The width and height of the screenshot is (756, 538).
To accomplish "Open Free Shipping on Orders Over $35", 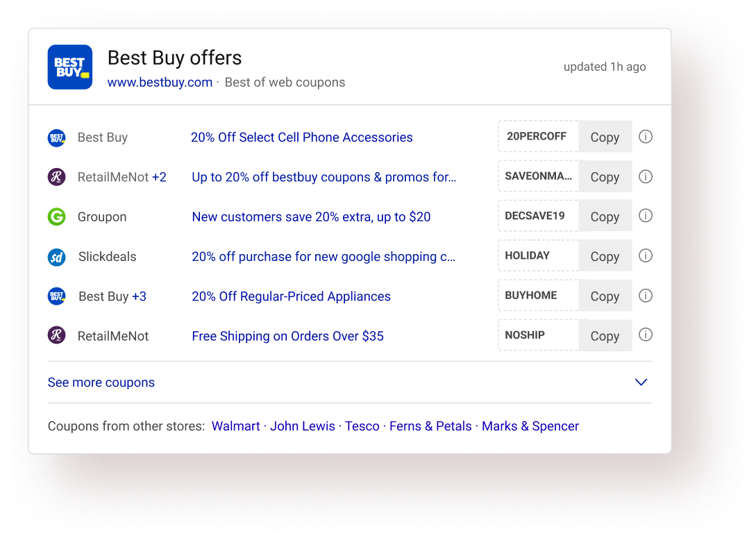I will [287, 336].
